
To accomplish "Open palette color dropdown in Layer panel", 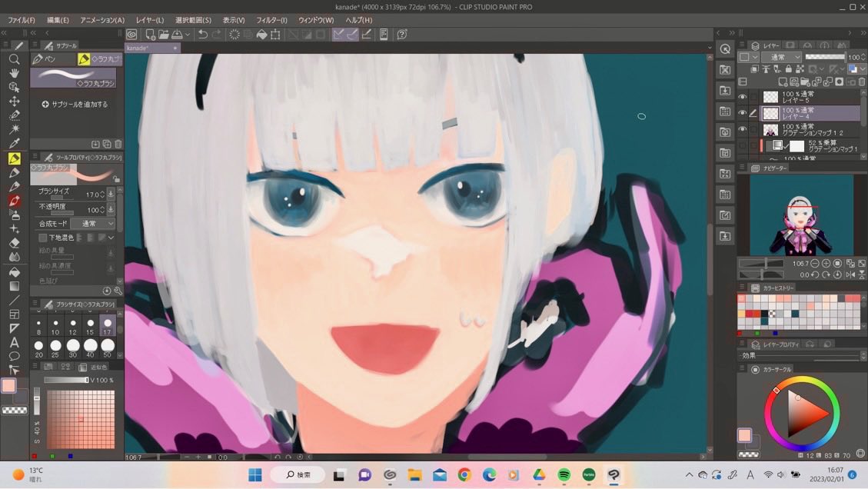I will [x=749, y=57].
